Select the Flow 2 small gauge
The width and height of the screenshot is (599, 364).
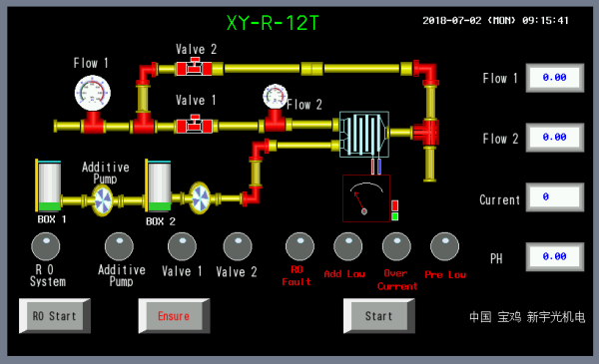[276, 96]
